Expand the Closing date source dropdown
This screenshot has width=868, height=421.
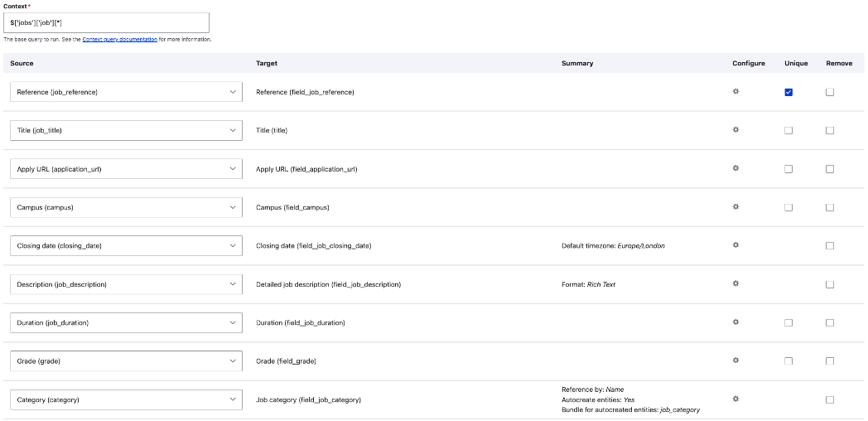point(126,245)
